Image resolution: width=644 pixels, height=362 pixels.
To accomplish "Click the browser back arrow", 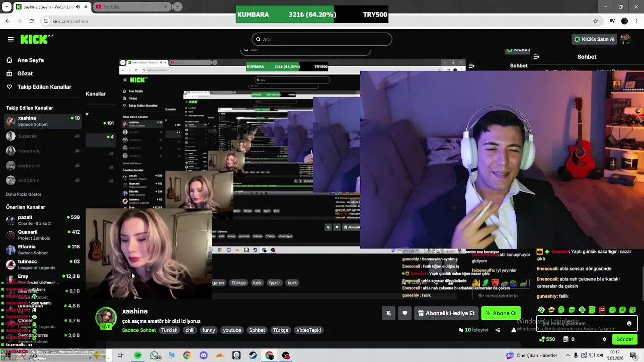I will (7, 21).
